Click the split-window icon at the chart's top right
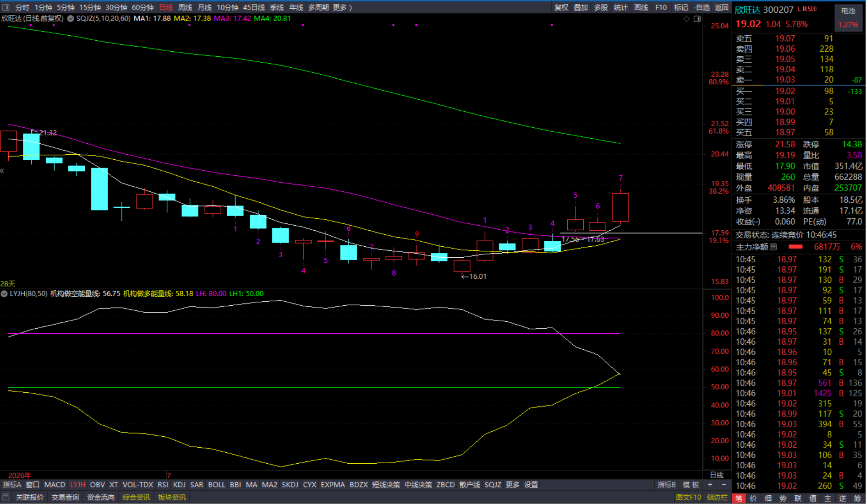Viewport: 866px width, 504px height. click(697, 19)
